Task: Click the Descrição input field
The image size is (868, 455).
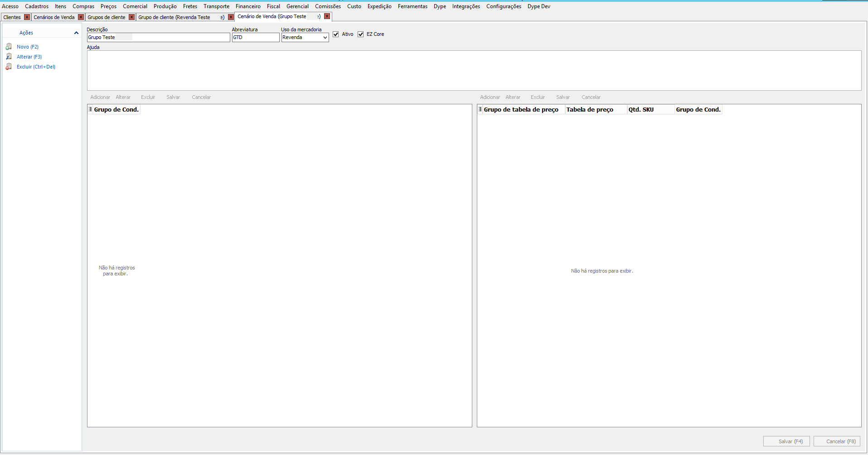Action: coord(159,38)
